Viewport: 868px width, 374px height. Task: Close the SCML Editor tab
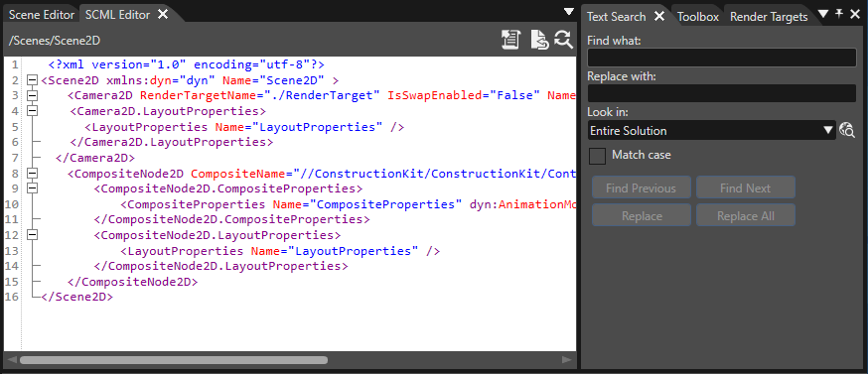click(x=163, y=14)
